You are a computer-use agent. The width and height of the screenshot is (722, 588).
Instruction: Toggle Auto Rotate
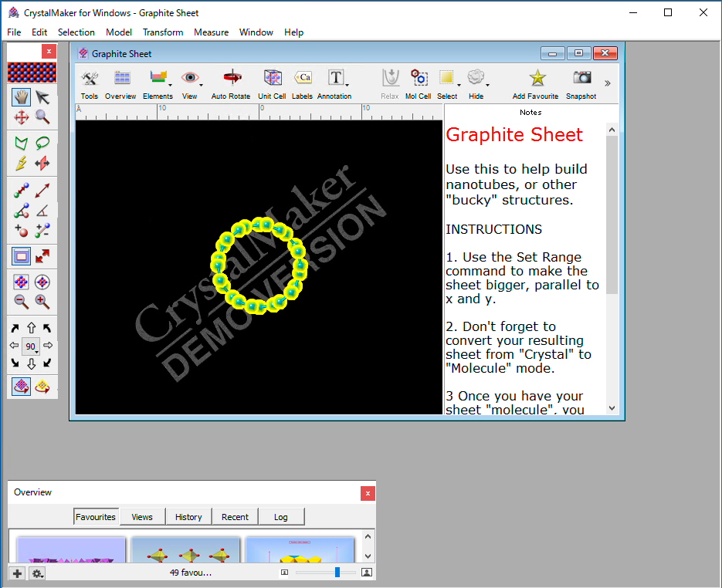tap(231, 84)
